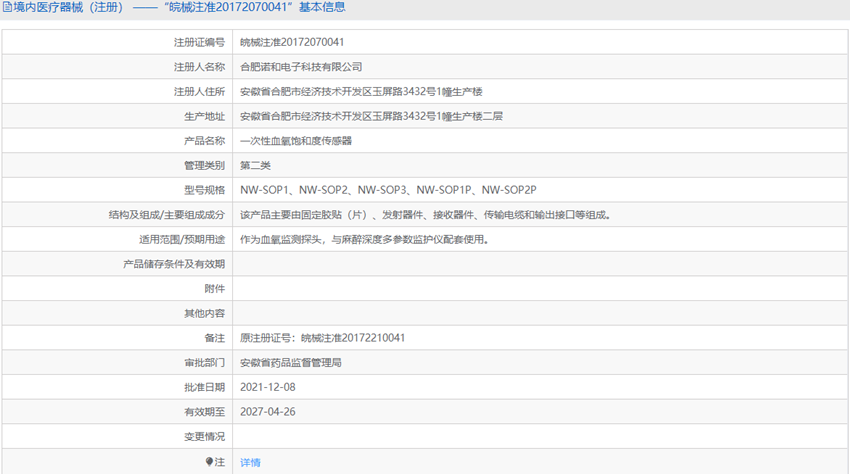Click approval date 2021-12-08
Image resolution: width=850 pixels, height=474 pixels.
pos(268,387)
